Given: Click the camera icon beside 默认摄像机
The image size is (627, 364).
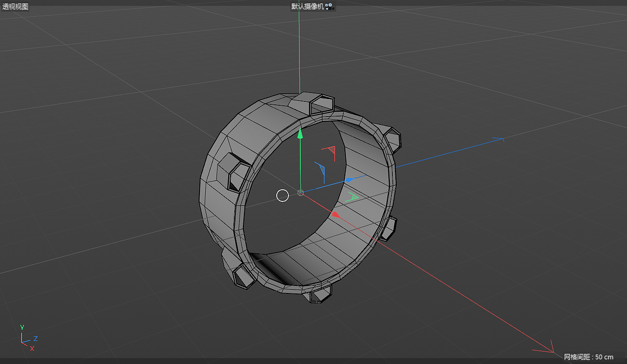Looking at the screenshot, I should click(328, 6).
